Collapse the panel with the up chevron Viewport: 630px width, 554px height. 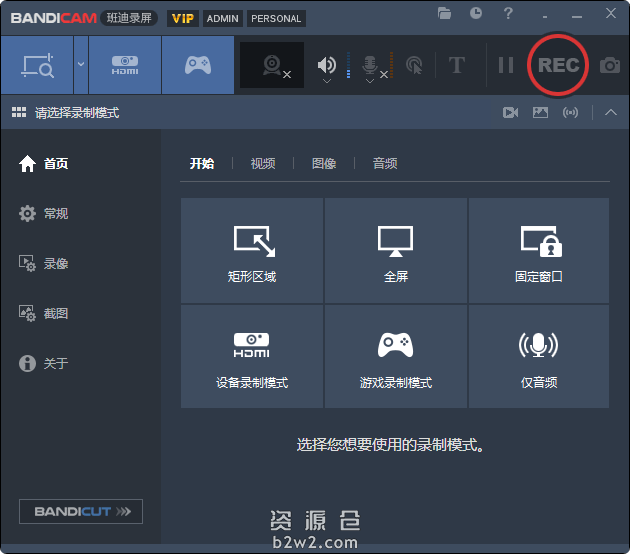[x=611, y=112]
